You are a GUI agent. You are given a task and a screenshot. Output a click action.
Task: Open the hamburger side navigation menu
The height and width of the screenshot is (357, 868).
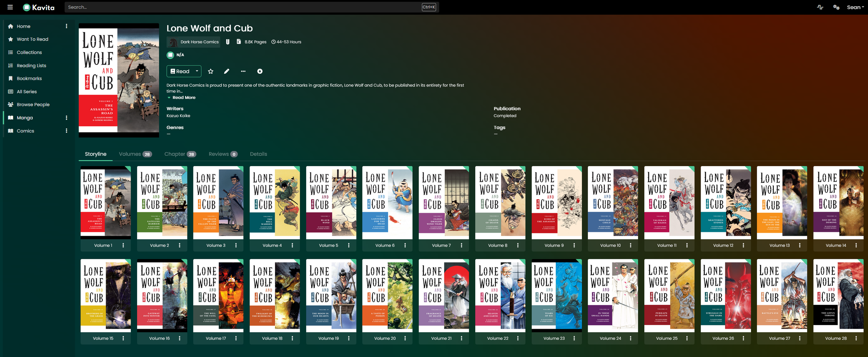pos(10,7)
